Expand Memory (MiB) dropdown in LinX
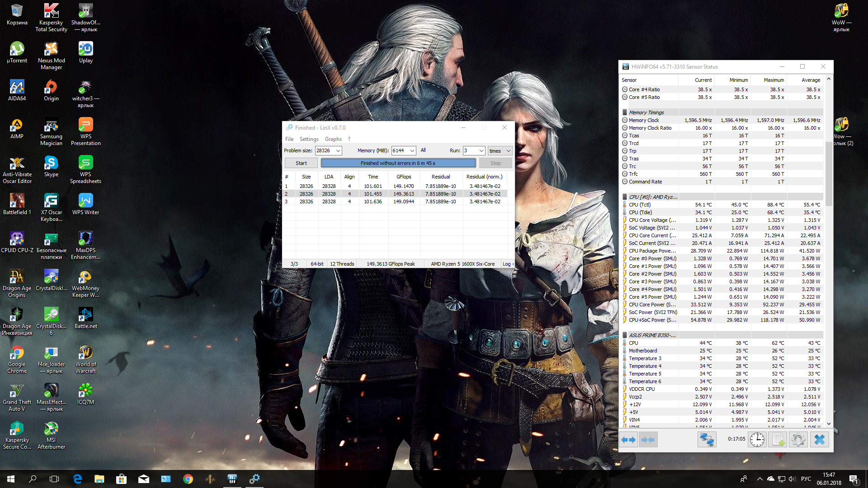This screenshot has height=488, width=868. [x=412, y=150]
